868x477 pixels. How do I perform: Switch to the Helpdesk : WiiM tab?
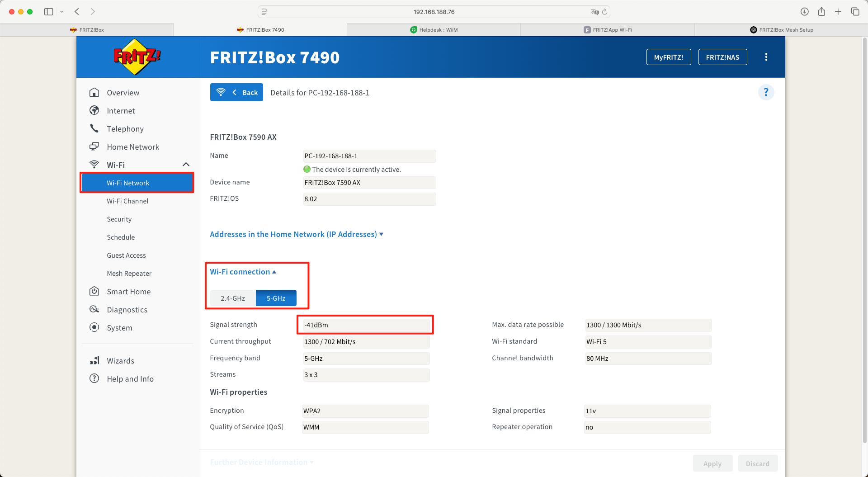click(434, 30)
